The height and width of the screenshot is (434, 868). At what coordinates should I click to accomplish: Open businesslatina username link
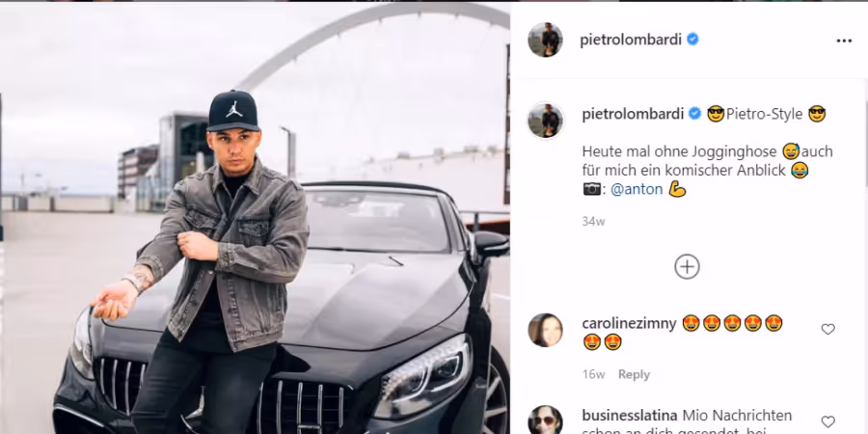[x=630, y=415]
